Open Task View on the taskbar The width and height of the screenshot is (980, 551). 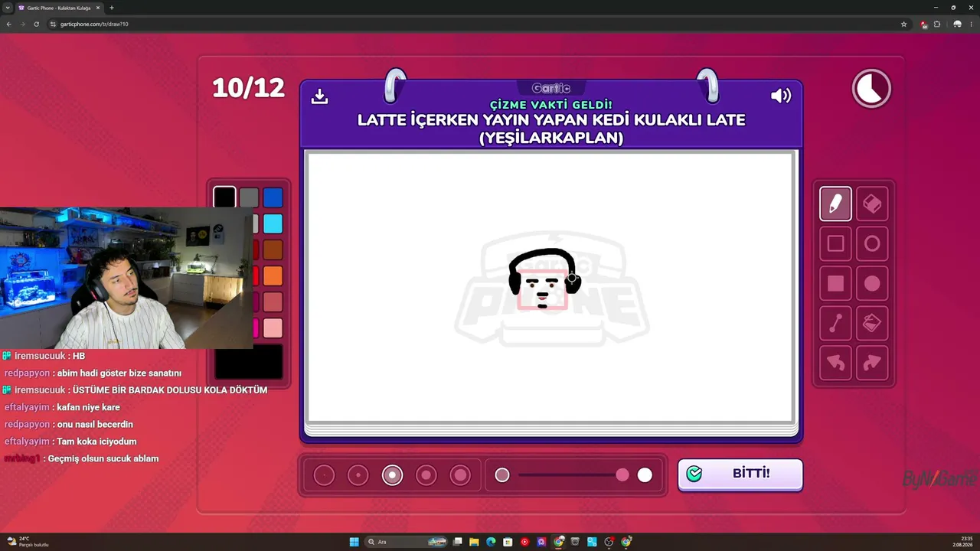click(x=457, y=542)
